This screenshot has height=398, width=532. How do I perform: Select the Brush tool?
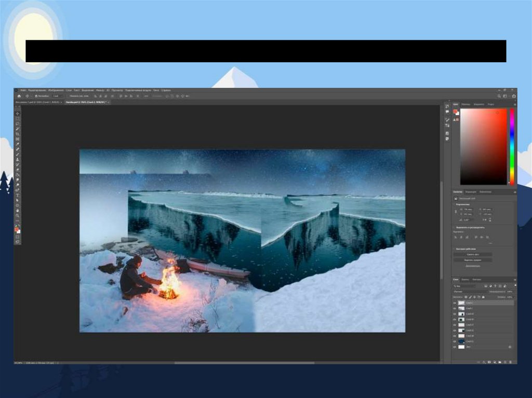pyautogui.click(x=18, y=154)
